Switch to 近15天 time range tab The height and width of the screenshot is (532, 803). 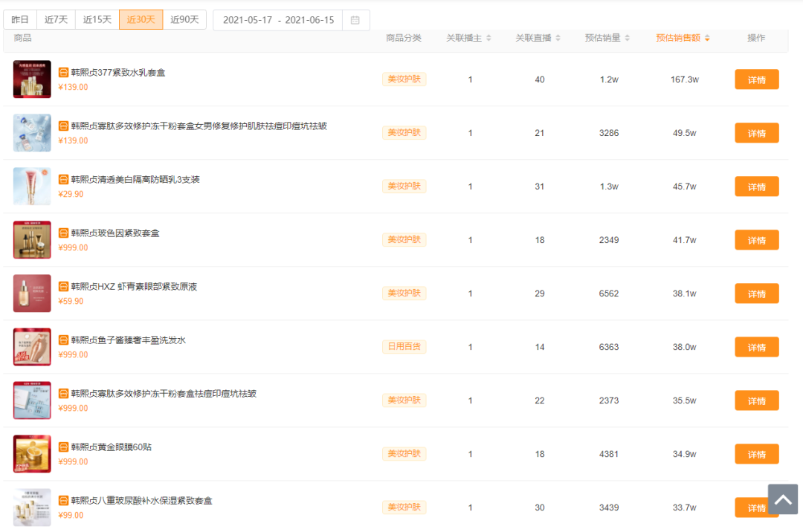97,19
